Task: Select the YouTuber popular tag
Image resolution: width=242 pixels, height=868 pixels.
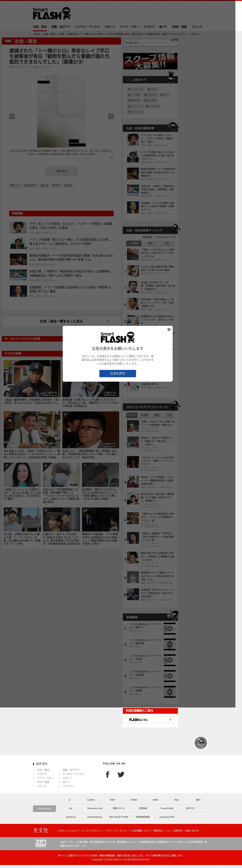Action: point(153,106)
